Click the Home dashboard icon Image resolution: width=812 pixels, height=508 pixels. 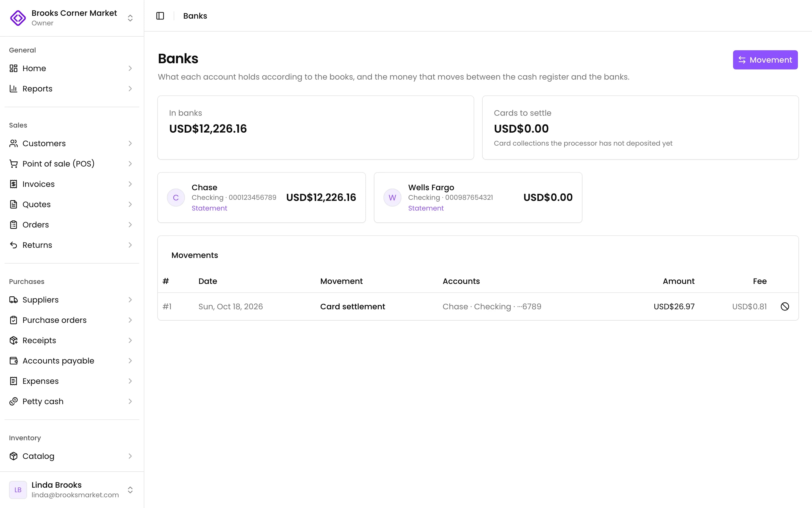[x=14, y=68]
